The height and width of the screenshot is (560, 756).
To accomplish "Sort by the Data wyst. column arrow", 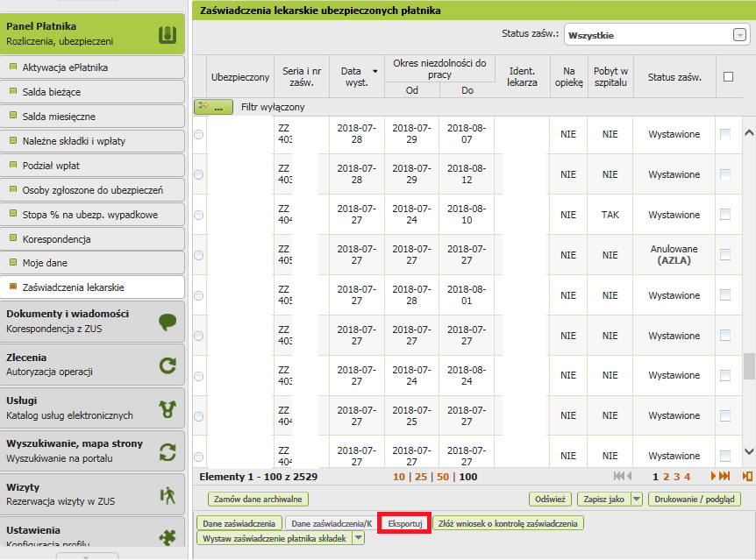I will (375, 71).
